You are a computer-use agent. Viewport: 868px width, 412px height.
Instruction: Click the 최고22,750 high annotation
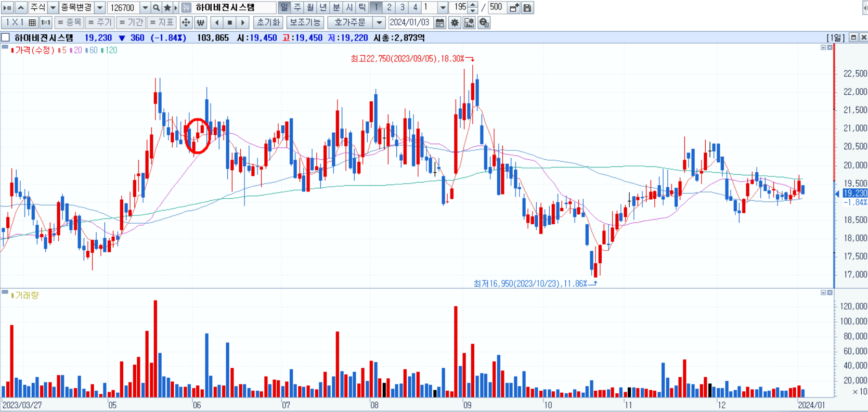(x=407, y=59)
